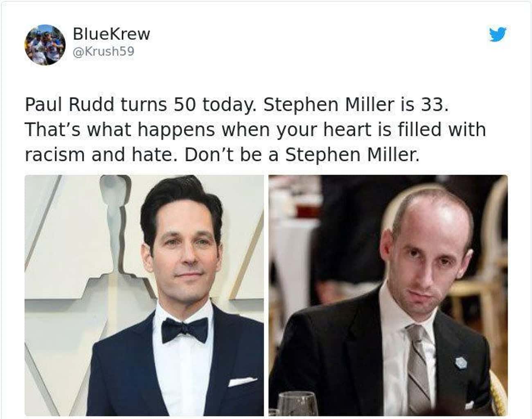Click the tweet line starting "Paul Rudd turns"

237,105
